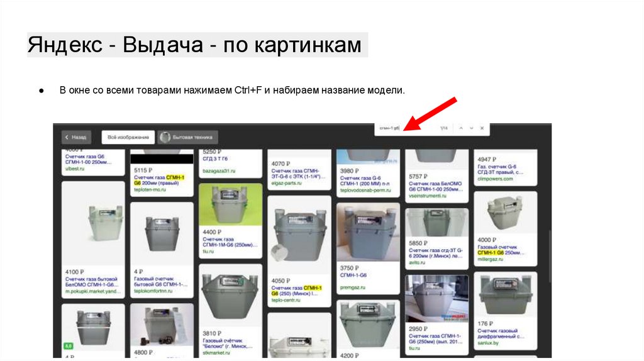
Task: Open gas meter thumbnail priced 3750 ₽
Action: (x=368, y=232)
